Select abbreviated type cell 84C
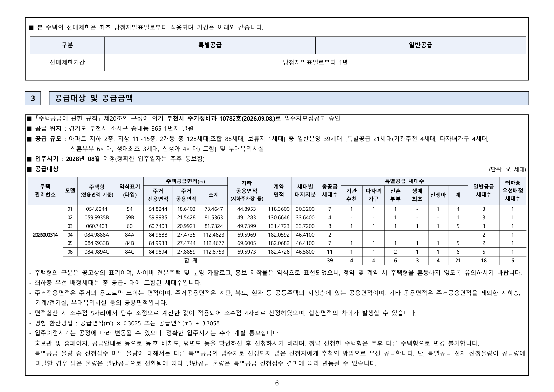Screen dimensions: 554x392 pyautogui.click(x=130, y=252)
